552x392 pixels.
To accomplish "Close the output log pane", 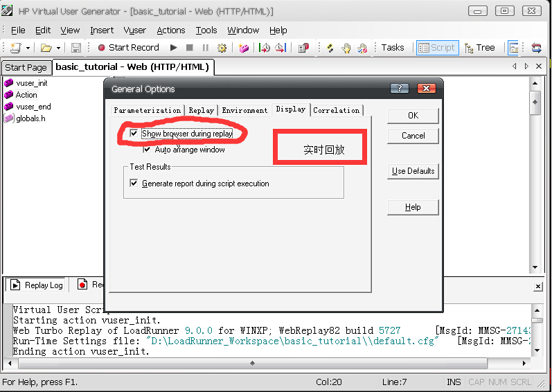I will click(x=538, y=287).
